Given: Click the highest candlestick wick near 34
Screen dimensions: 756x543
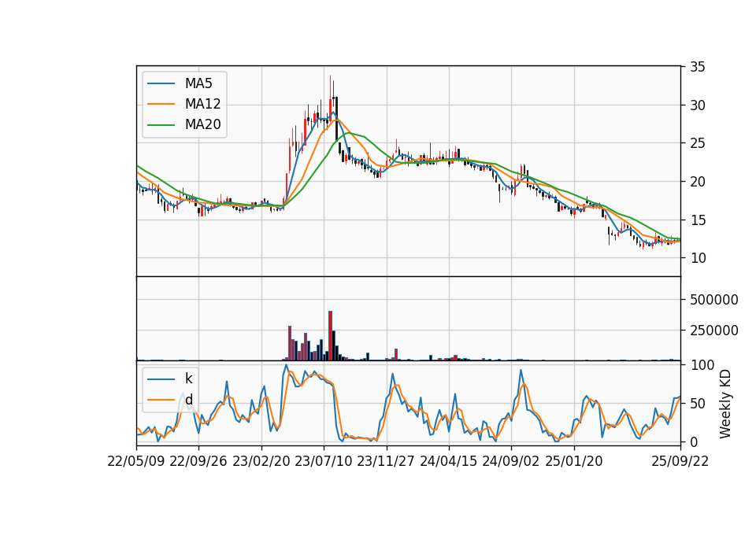Looking at the screenshot, I should click(x=330, y=87).
